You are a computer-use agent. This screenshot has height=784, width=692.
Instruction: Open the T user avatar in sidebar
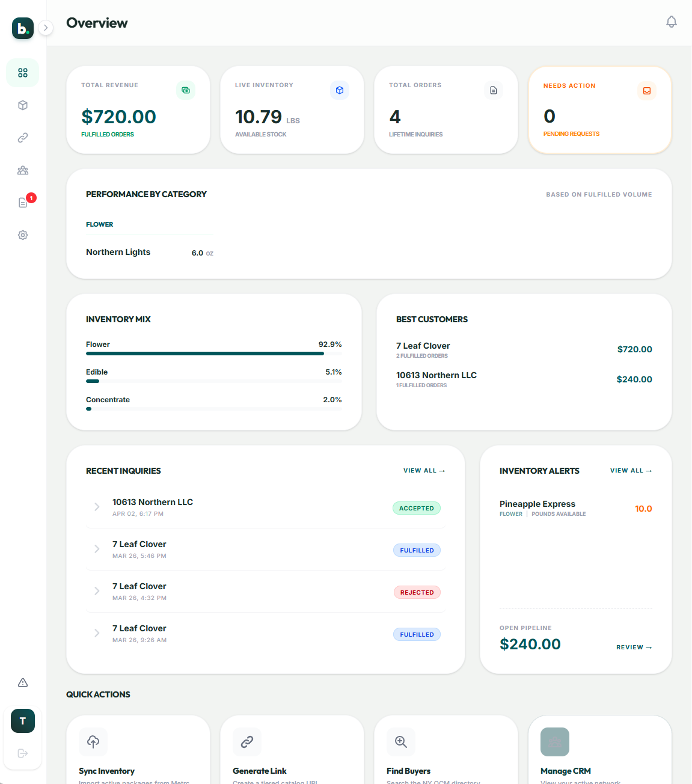coord(23,721)
